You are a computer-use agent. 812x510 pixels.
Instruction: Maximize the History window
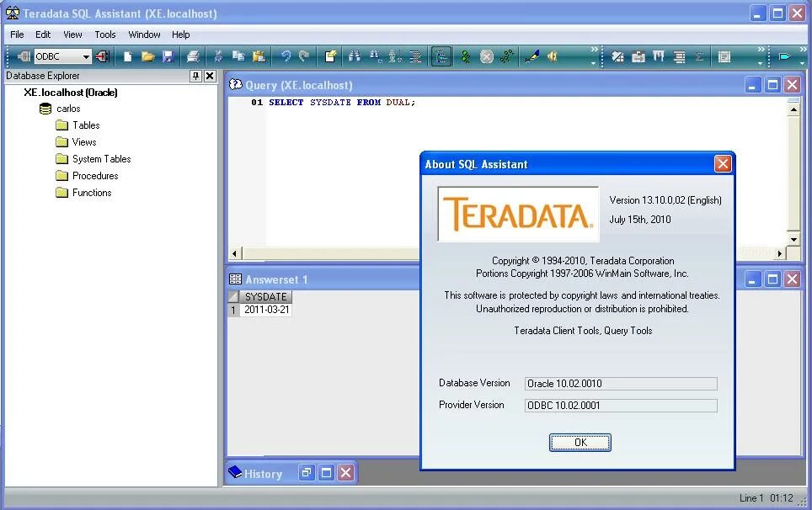click(x=326, y=472)
